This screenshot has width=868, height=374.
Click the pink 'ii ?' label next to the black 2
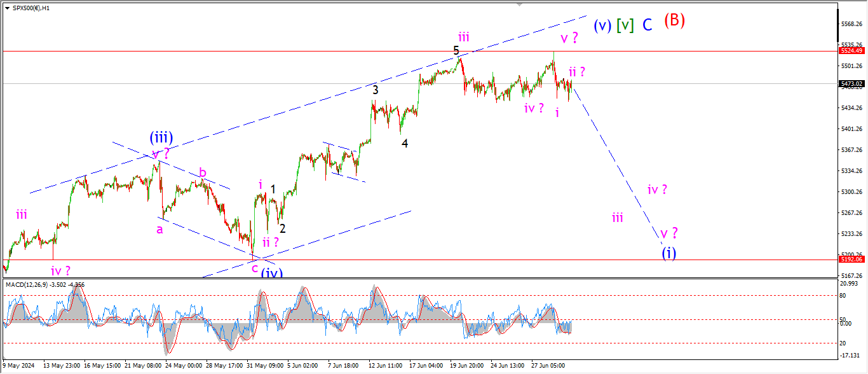click(x=271, y=242)
